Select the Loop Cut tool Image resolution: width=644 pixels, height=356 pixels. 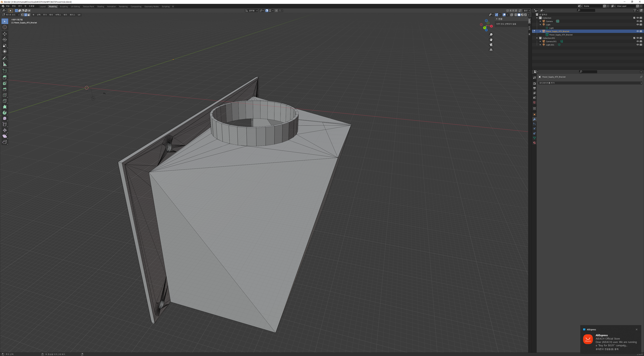(5, 95)
